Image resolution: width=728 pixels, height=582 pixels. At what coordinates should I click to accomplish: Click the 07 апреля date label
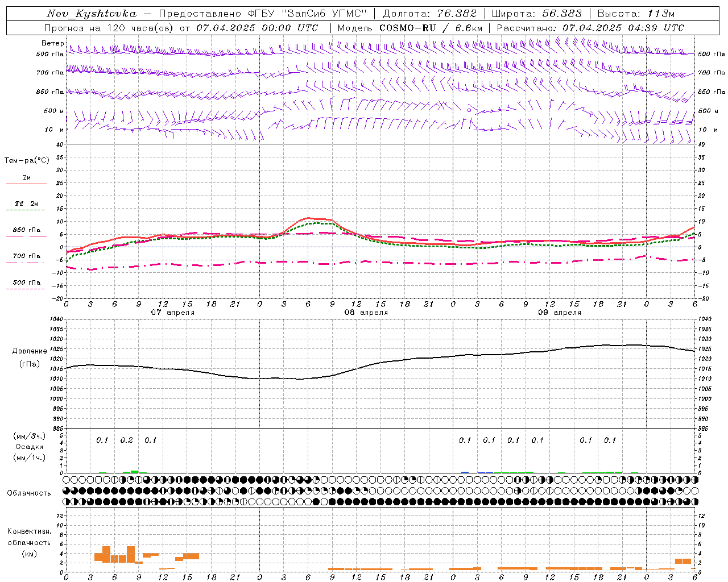click(173, 313)
